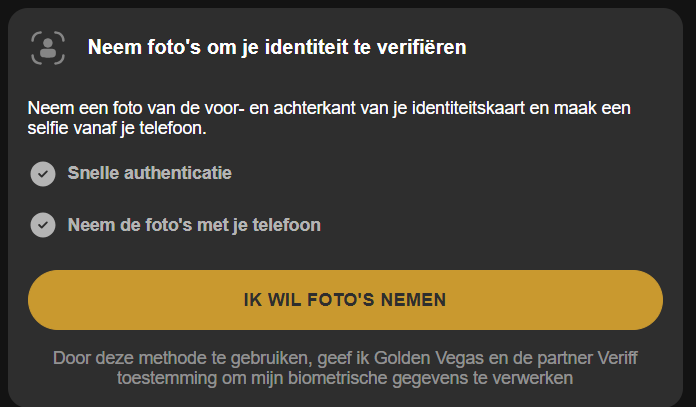This screenshot has width=696, height=407.
Task: Click the checkmark icon beside Neem de foto's met je telefoon
Action: [x=43, y=225]
